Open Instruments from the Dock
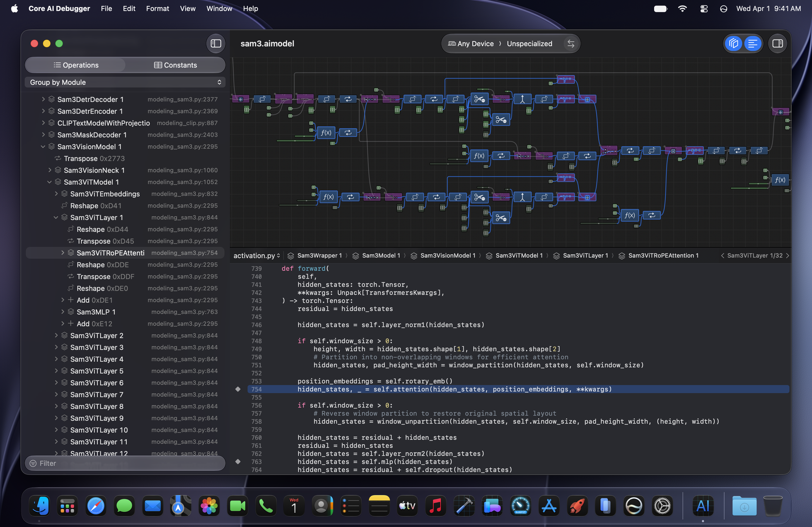Image resolution: width=812 pixels, height=527 pixels. click(x=520, y=506)
